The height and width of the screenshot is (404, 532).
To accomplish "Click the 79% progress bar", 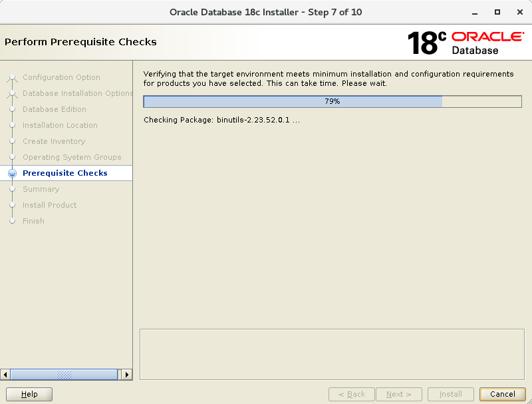I will (x=332, y=102).
